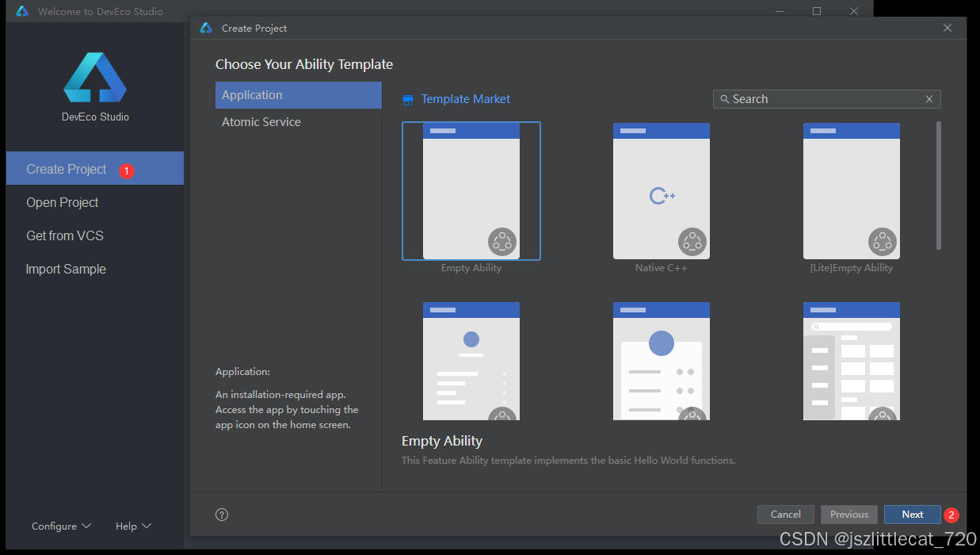Select the Empty Ability template

(471, 191)
